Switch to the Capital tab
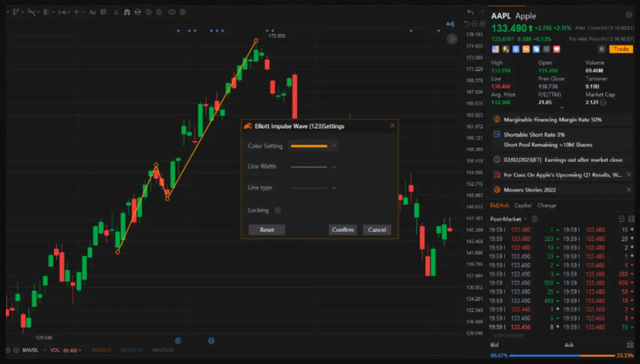This screenshot has height=364, width=640. 523,205
